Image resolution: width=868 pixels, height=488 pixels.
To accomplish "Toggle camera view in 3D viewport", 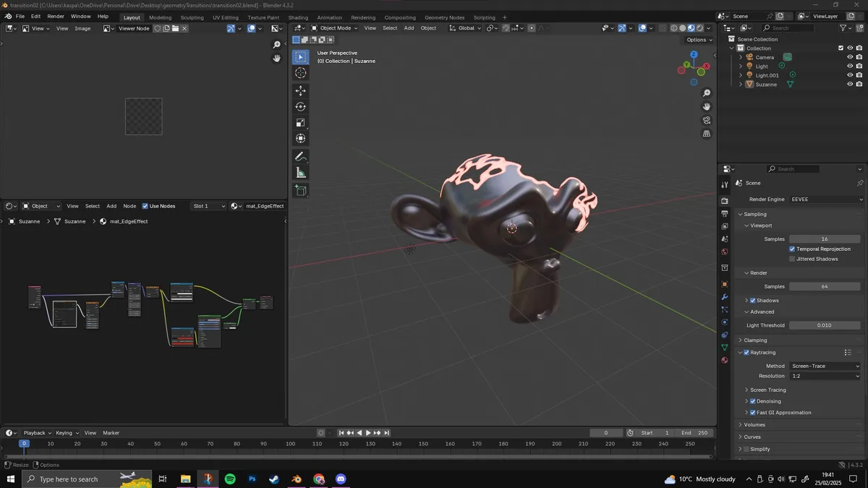I will (707, 120).
